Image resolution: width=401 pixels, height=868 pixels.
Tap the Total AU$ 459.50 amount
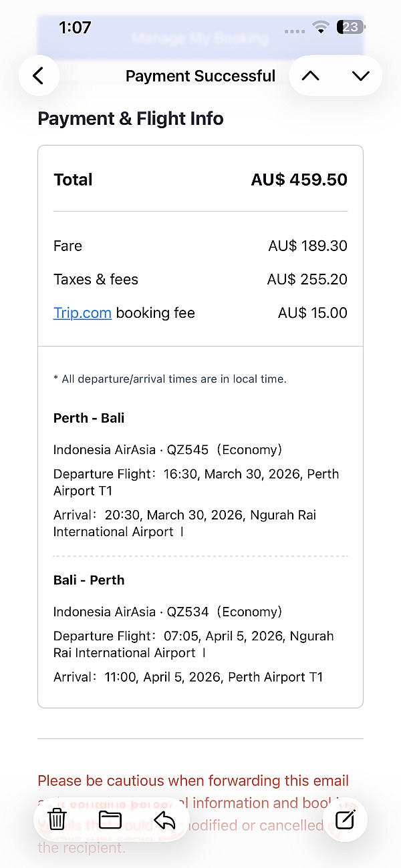point(299,180)
